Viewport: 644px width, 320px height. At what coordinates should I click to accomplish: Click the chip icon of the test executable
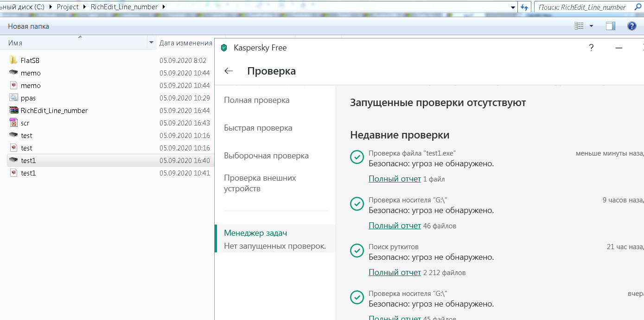(13, 135)
